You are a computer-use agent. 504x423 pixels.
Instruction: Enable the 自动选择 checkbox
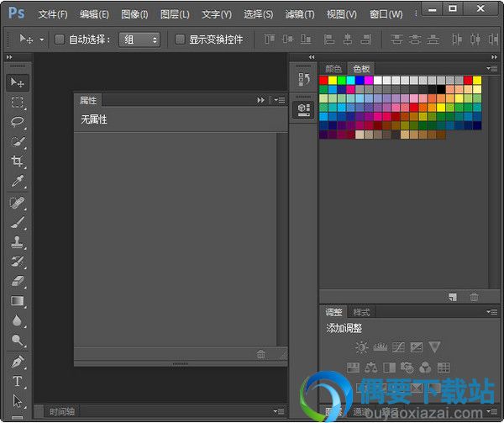[x=60, y=40]
